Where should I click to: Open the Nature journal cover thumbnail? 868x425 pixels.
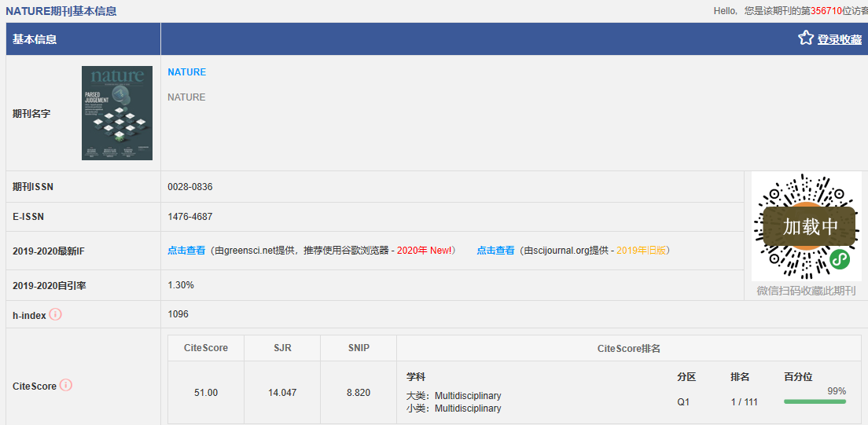(117, 113)
